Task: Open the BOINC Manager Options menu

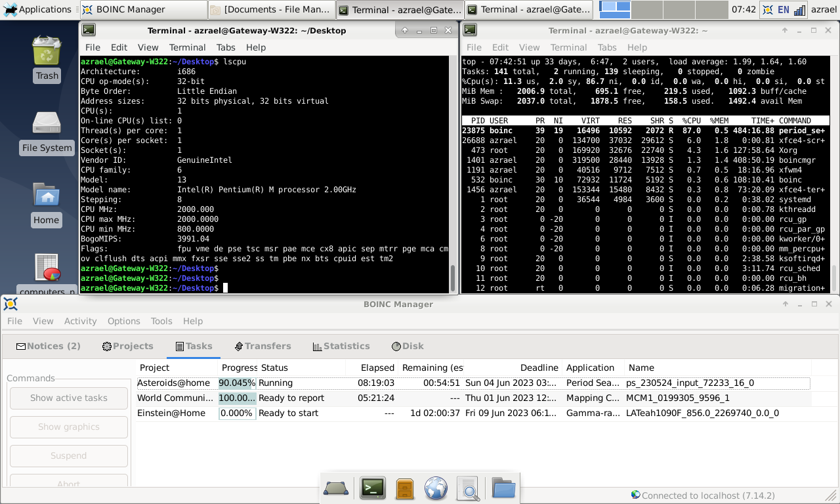Action: 123,321
